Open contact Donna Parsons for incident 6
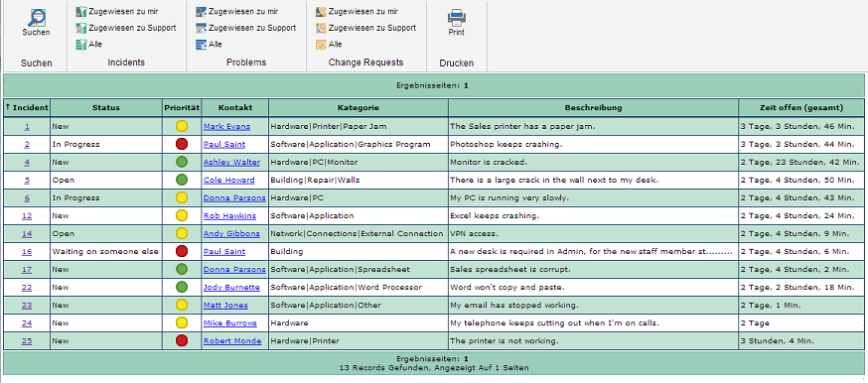 tap(234, 197)
